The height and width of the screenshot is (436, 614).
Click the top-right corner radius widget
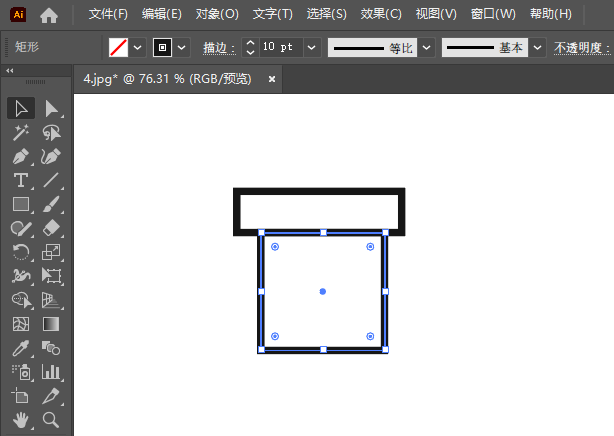coord(370,246)
